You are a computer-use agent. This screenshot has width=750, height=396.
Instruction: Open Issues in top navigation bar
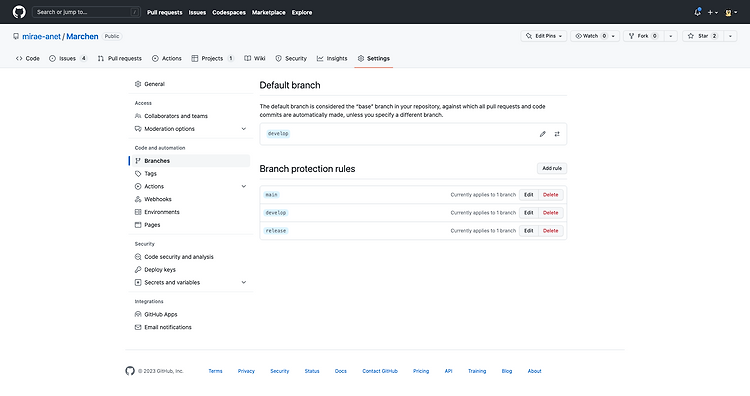click(x=197, y=12)
